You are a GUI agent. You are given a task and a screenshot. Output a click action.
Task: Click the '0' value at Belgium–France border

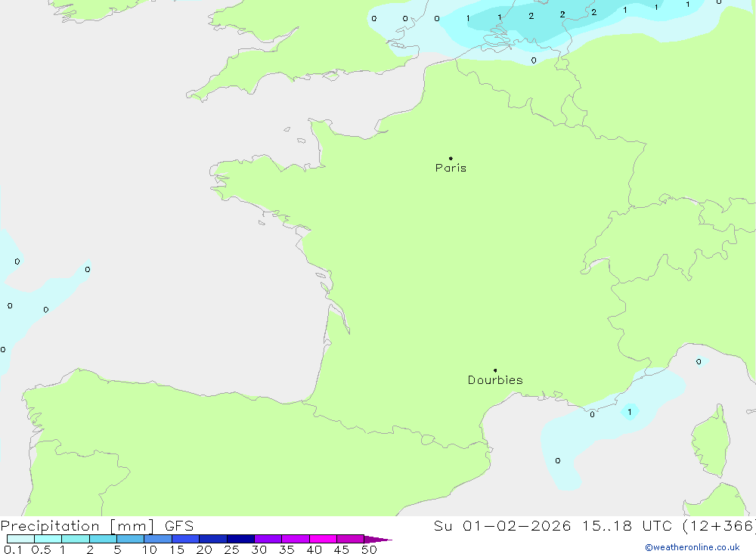pyautogui.click(x=533, y=60)
